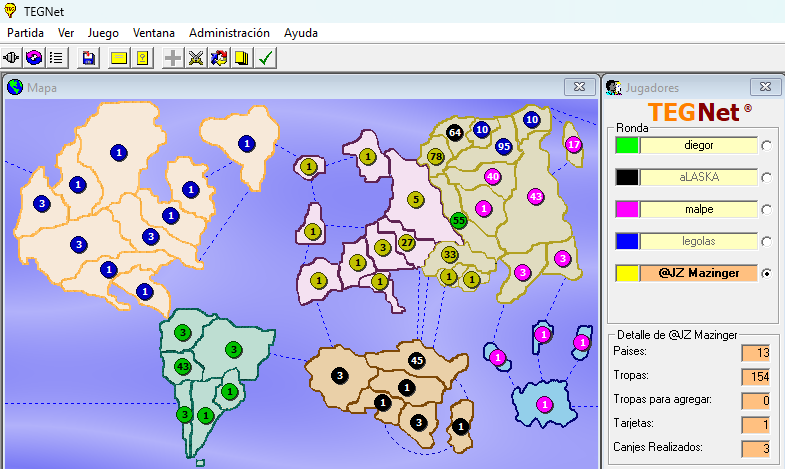Open the Juego menu
This screenshot has width=785, height=469.
point(103,33)
